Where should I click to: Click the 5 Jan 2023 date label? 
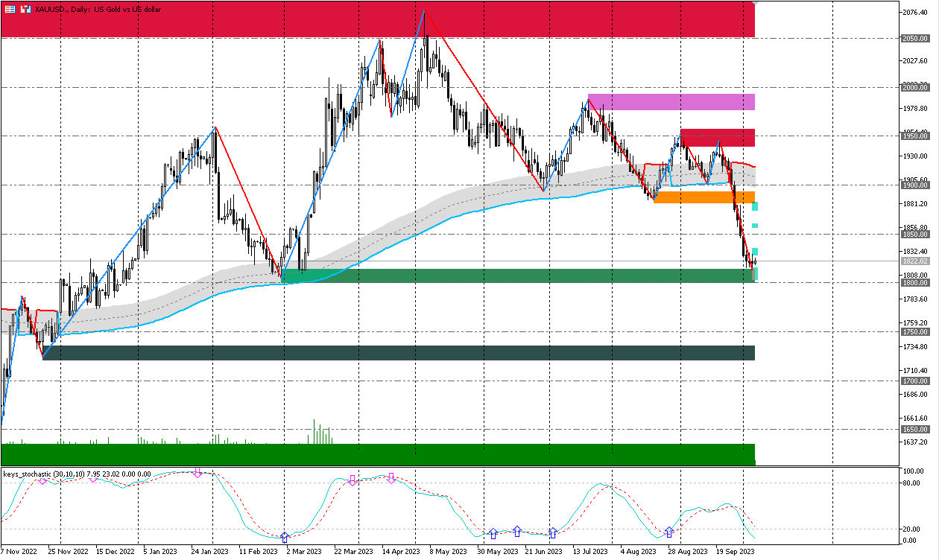[160, 552]
